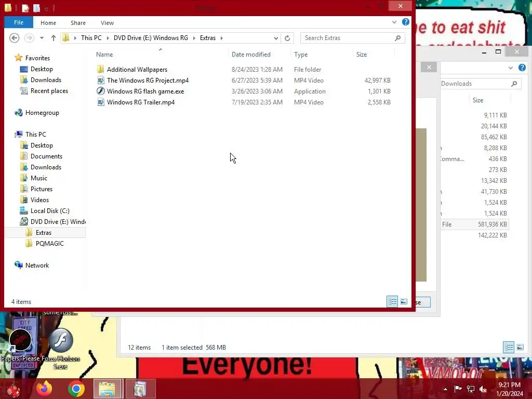The image size is (532, 399).
Task: Open the Home ribbon tab
Action: (x=48, y=23)
